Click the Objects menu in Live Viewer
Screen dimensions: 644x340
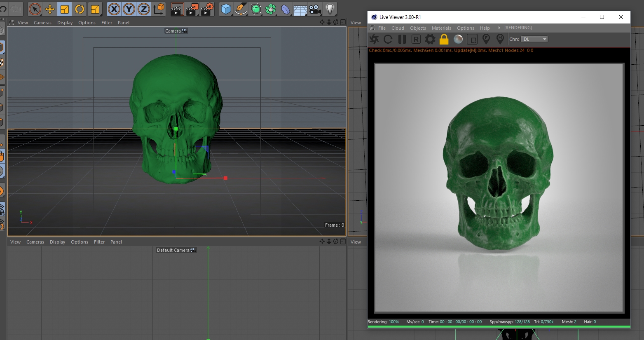(418, 28)
